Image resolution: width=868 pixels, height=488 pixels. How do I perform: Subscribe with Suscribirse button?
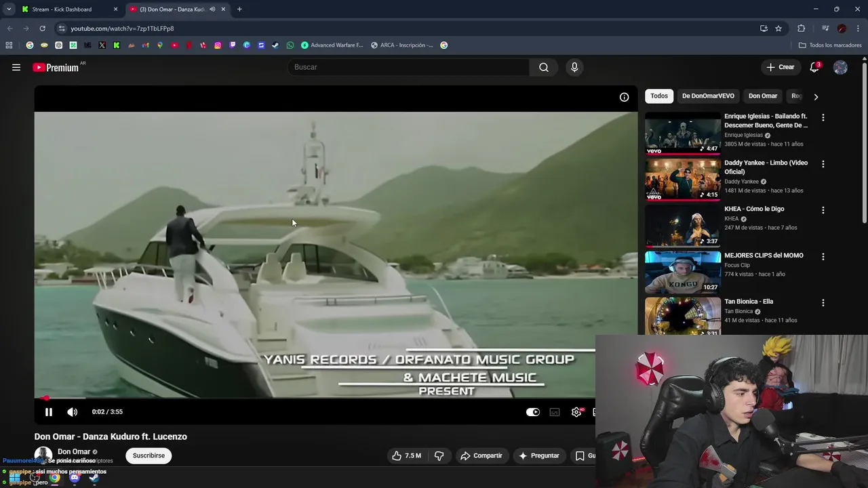point(149,455)
